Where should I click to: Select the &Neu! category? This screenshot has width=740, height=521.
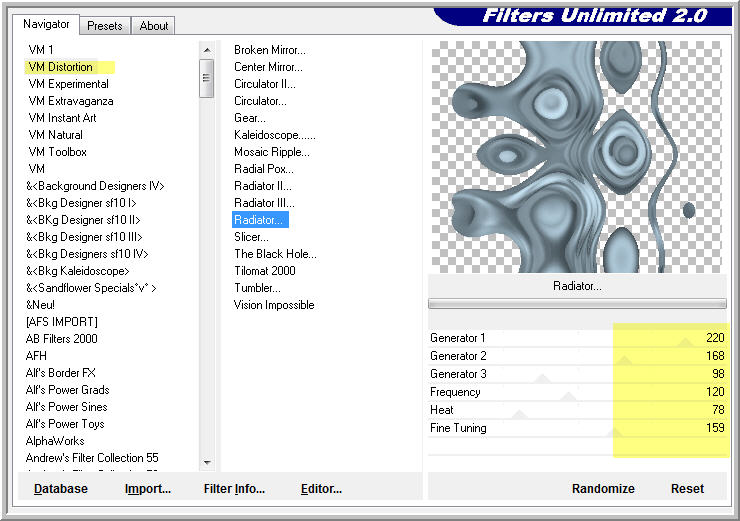click(40, 304)
